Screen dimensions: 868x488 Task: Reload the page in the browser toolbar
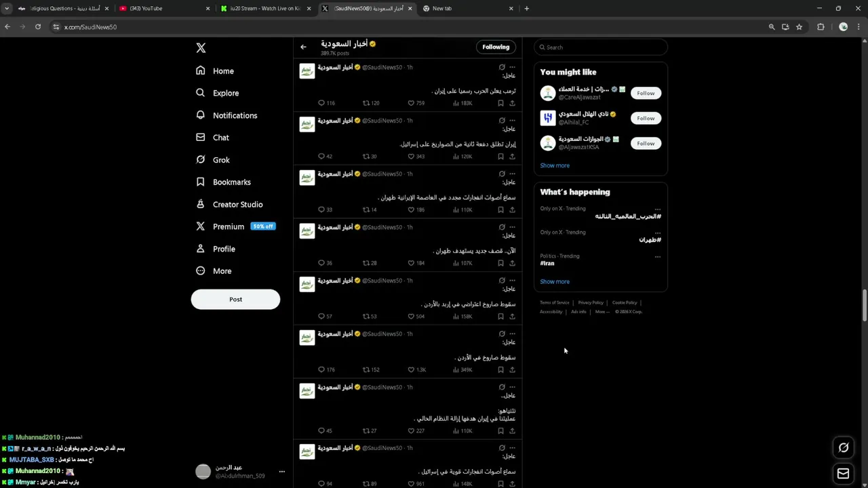tap(38, 27)
